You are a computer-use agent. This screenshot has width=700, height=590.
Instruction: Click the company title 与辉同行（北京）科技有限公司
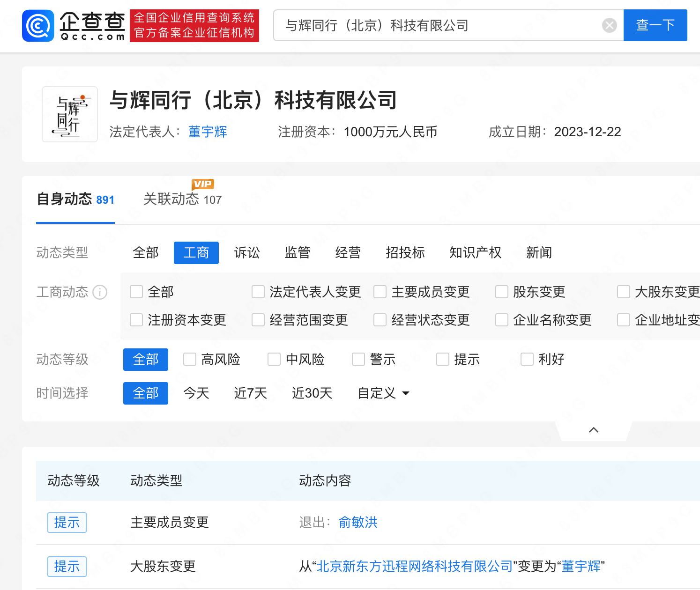[253, 100]
